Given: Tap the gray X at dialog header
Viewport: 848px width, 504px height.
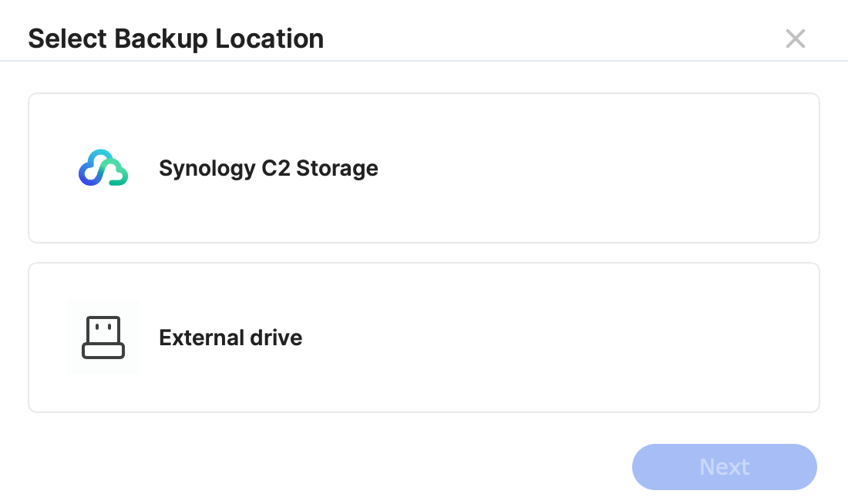Looking at the screenshot, I should [x=795, y=39].
